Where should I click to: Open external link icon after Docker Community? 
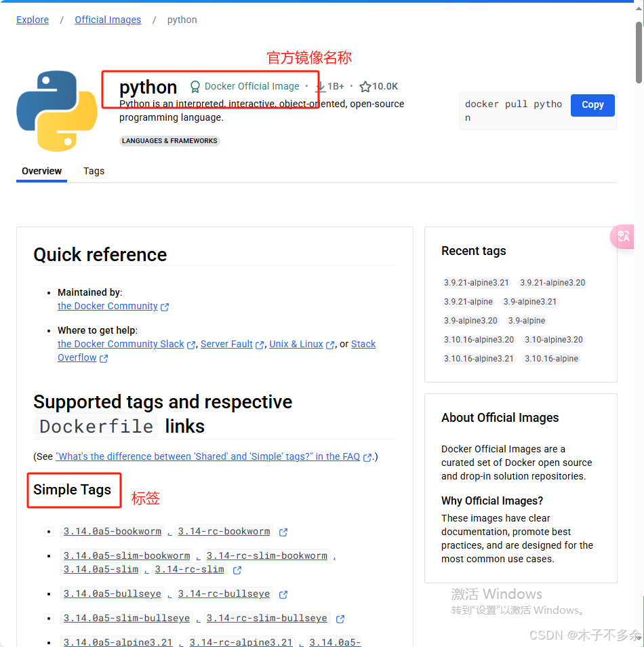point(165,307)
